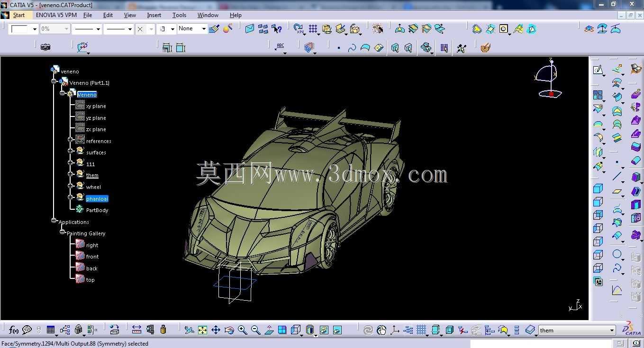The image size is (644, 348).
Task: Click the purple grid tool icon
Action: pyautogui.click(x=444, y=48)
